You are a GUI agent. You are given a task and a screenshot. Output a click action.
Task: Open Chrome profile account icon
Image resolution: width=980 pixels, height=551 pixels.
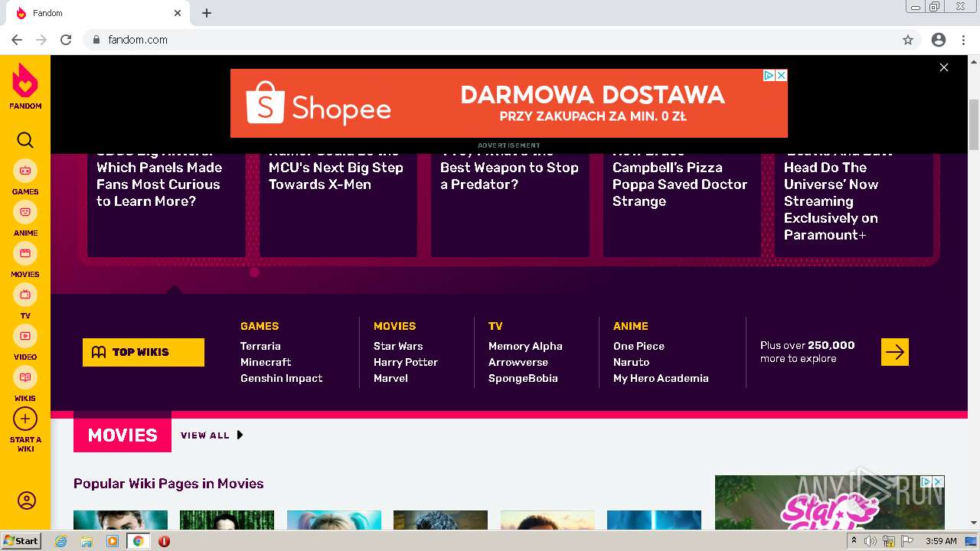(939, 40)
